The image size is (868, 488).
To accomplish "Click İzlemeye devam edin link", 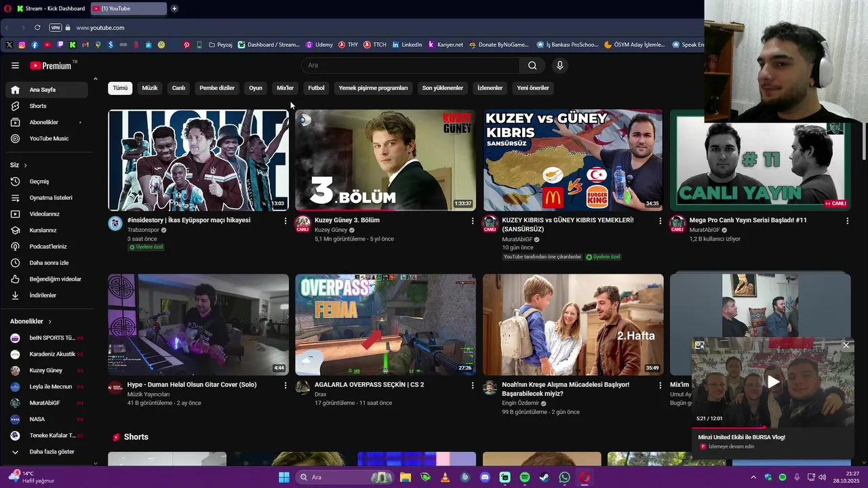I will (x=731, y=447).
